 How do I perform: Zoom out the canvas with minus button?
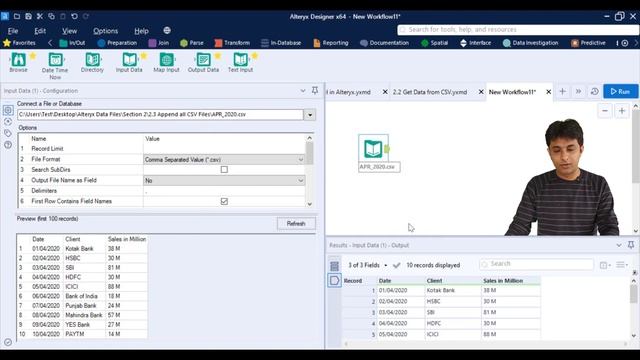(605, 111)
